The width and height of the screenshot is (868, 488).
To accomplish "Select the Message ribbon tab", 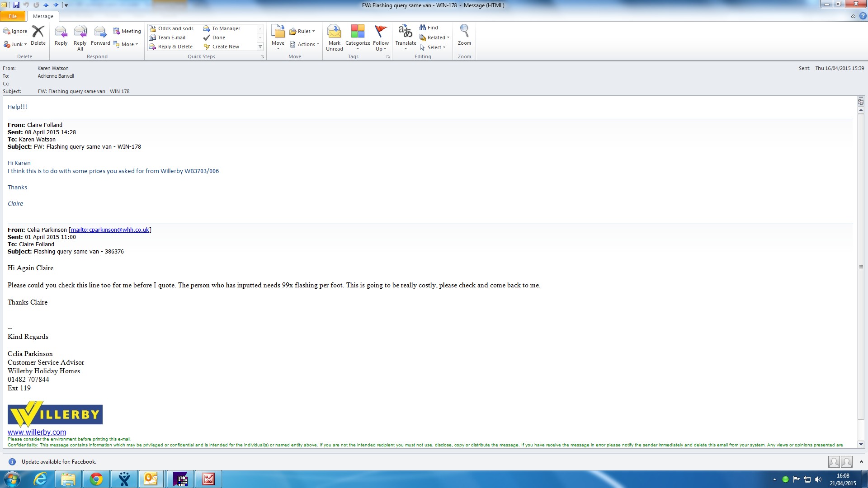I will [x=43, y=16].
